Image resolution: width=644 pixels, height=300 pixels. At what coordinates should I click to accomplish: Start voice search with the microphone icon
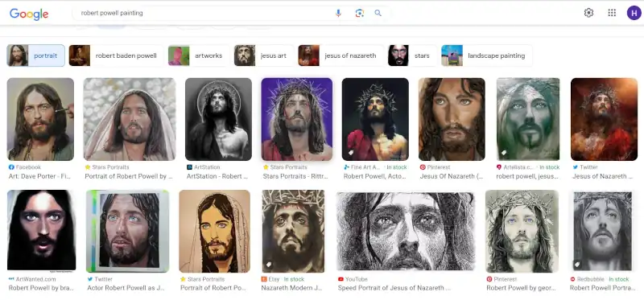click(338, 13)
